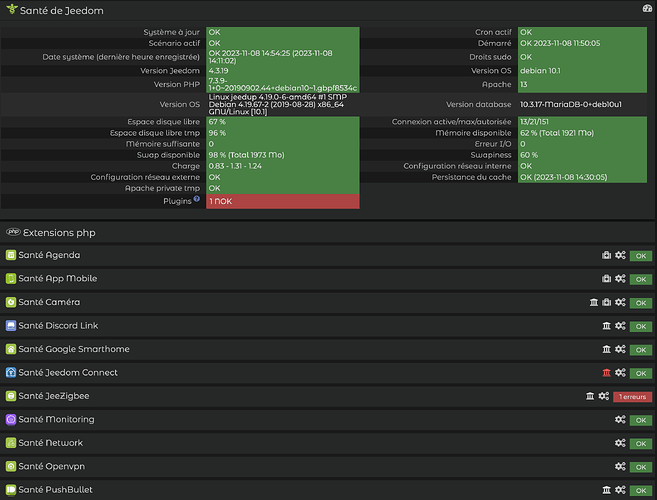
Task: Click the OK badge in Santé PushBullet row
Action: [641, 491]
